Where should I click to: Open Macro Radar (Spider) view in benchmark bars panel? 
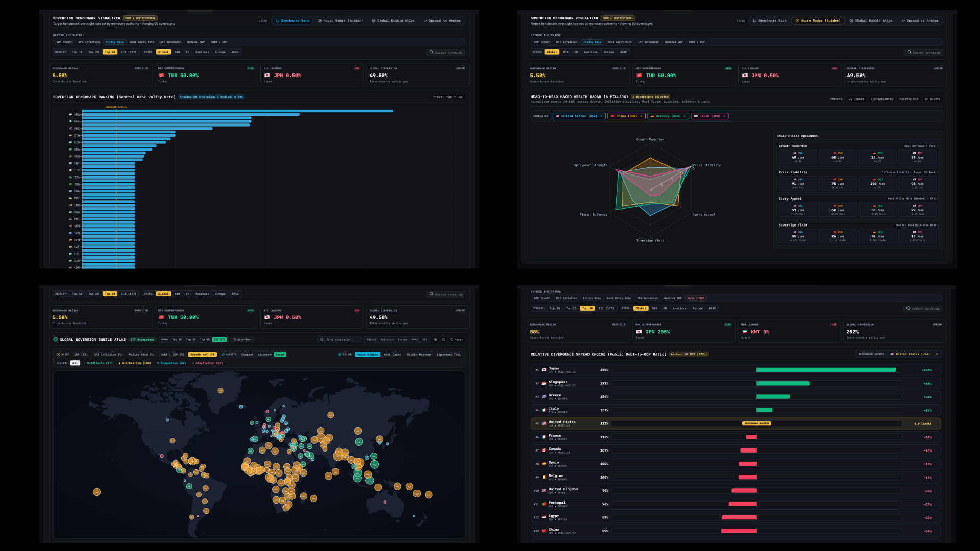[340, 21]
